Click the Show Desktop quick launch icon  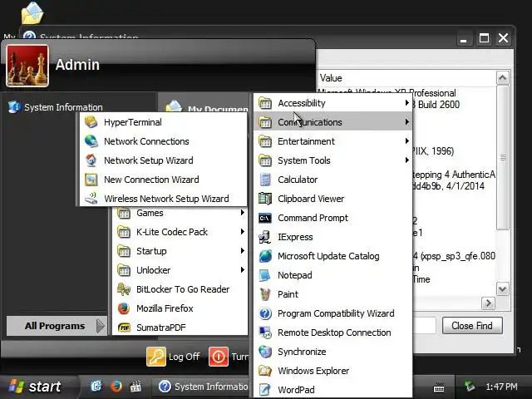(x=96, y=386)
